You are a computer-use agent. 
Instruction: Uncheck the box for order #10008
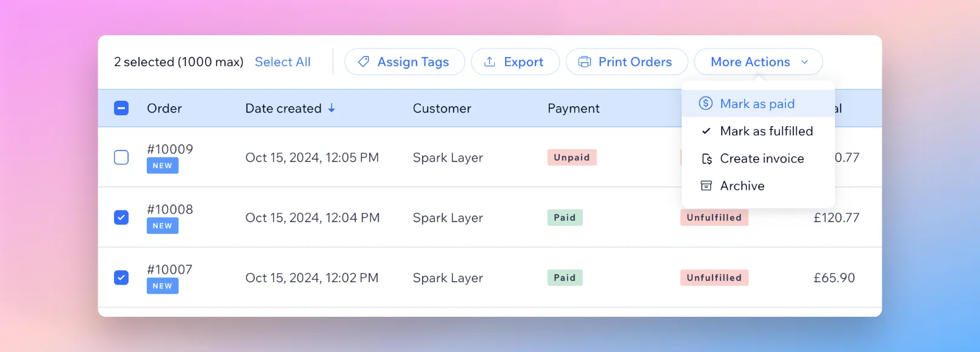pyautogui.click(x=121, y=217)
